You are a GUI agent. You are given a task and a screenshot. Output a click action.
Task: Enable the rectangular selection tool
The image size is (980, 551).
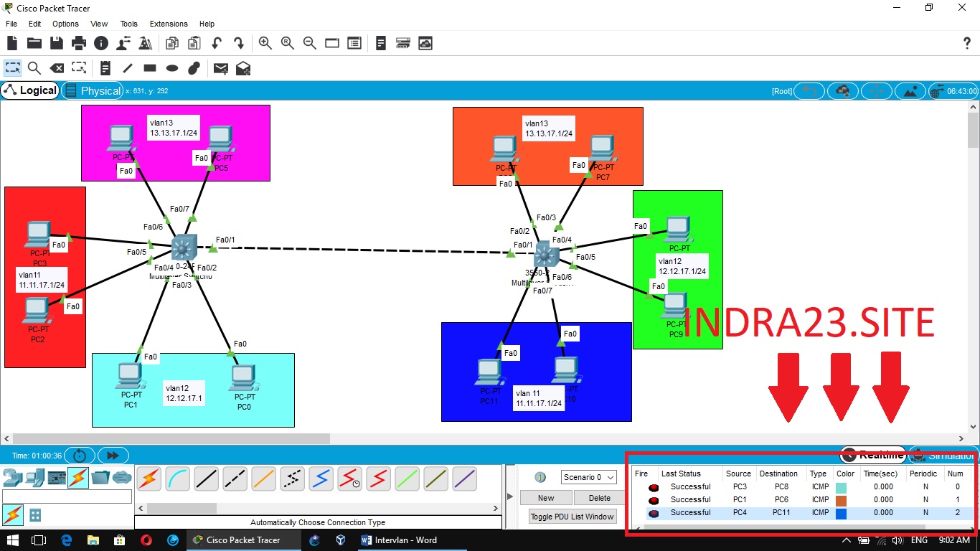12,68
